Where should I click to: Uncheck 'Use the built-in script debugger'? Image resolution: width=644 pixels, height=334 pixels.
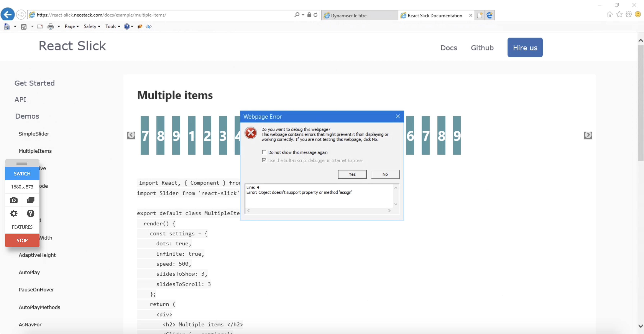264,160
